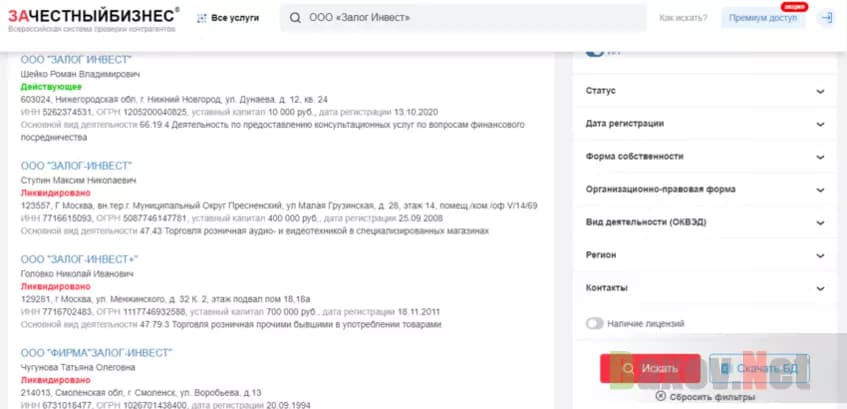847x409 pixels.
Task: Open company ООО "ЗАЛОГ ИНВЕСТ" Нижний Новгород
Action: pyautogui.click(x=76, y=59)
